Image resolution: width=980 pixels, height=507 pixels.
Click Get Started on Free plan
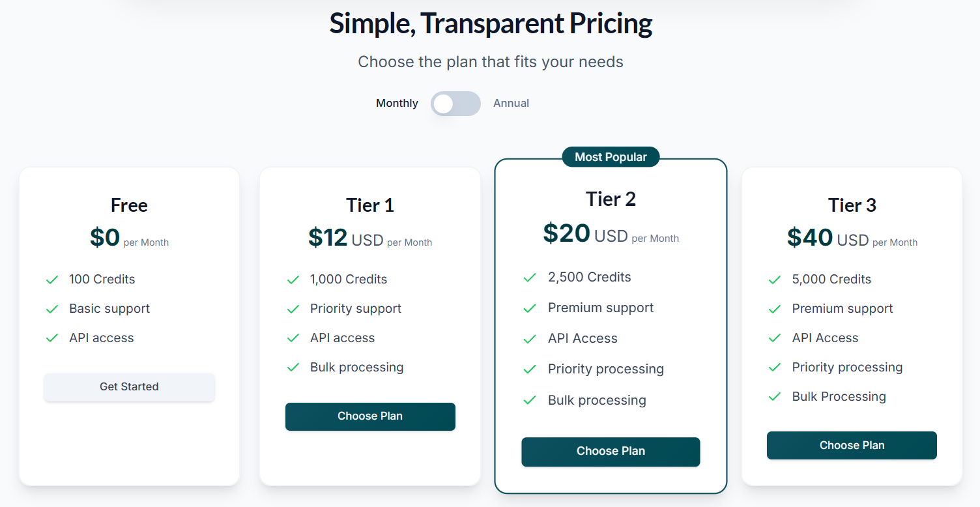coord(129,387)
